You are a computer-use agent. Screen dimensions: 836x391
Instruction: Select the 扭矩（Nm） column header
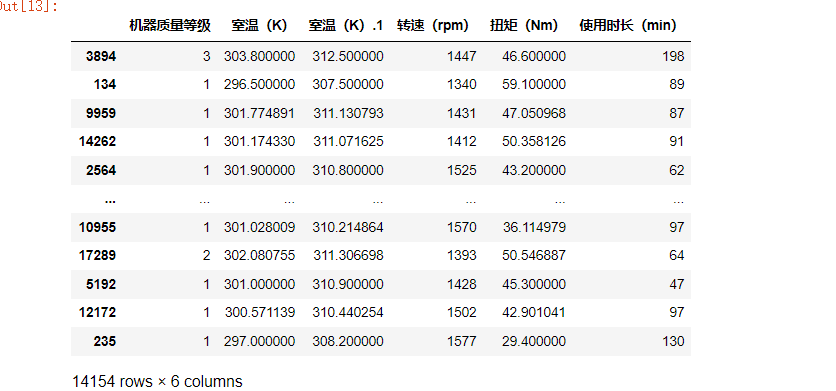(524, 26)
